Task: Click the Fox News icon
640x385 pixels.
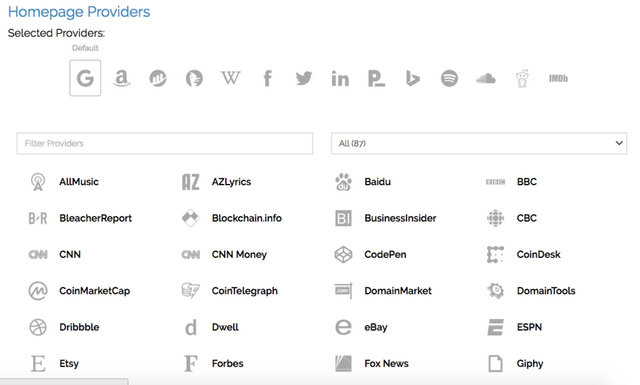Action: 343,363
